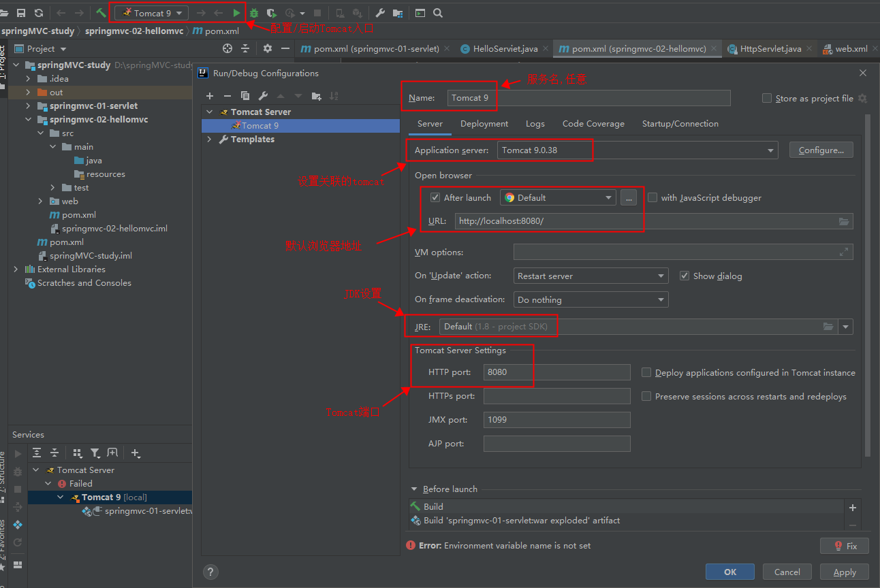The width and height of the screenshot is (880, 588).
Task: Switch to the Logs tab
Action: (535, 124)
